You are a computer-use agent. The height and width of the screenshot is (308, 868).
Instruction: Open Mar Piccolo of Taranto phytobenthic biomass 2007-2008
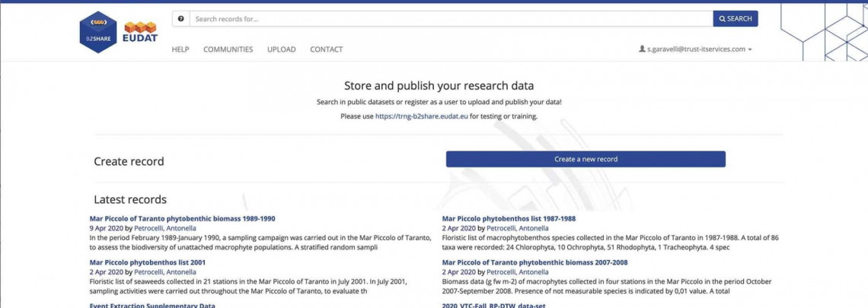pyautogui.click(x=535, y=262)
